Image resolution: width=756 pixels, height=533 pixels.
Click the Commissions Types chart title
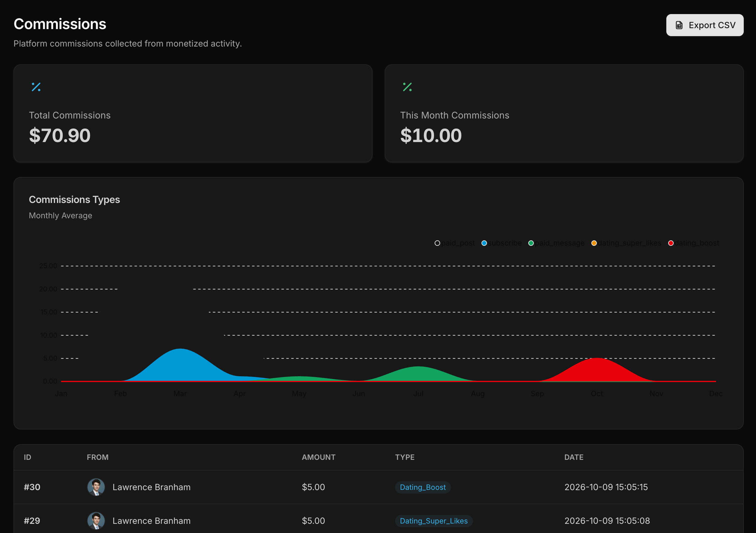[74, 200]
